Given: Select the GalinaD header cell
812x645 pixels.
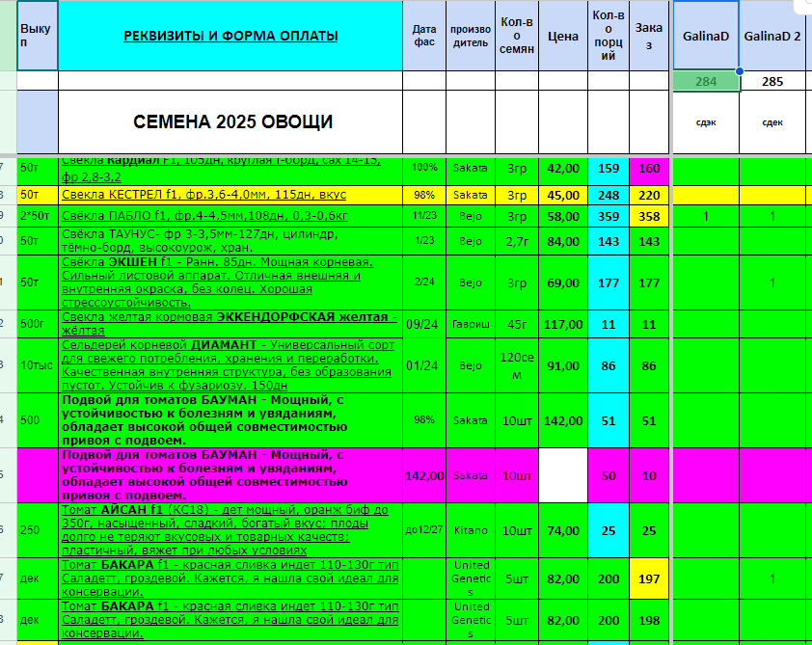Looking at the screenshot, I should (x=706, y=36).
